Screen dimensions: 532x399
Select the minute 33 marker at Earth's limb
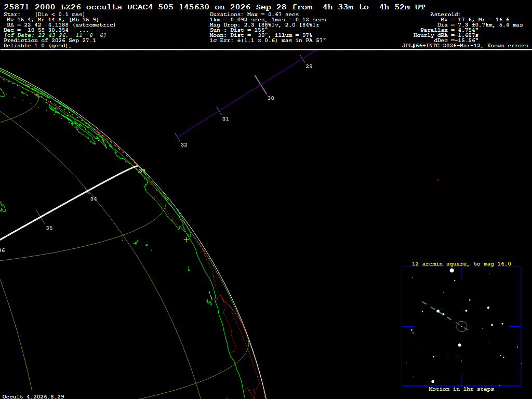point(142,170)
